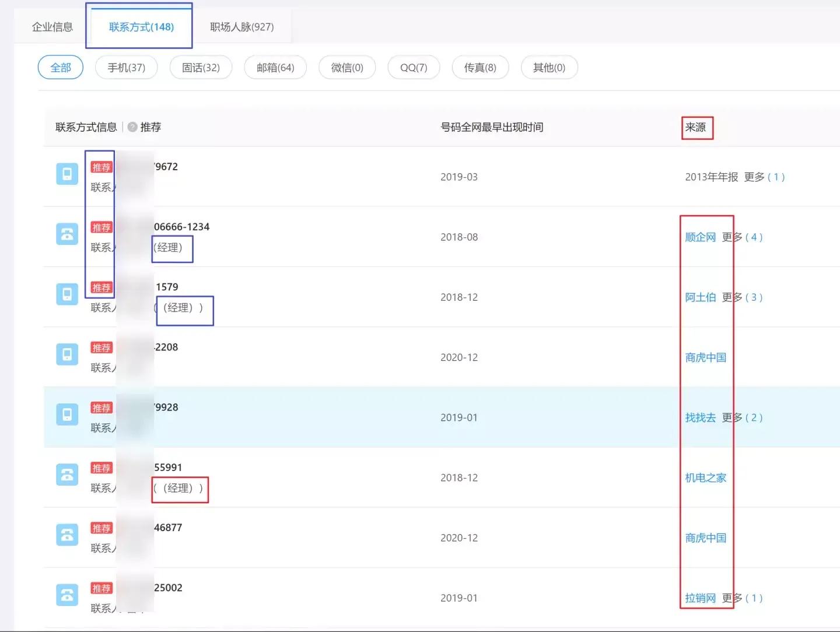Click the landline phone icon beside number 06666-1234
This screenshot has height=632, width=840.
point(67,233)
